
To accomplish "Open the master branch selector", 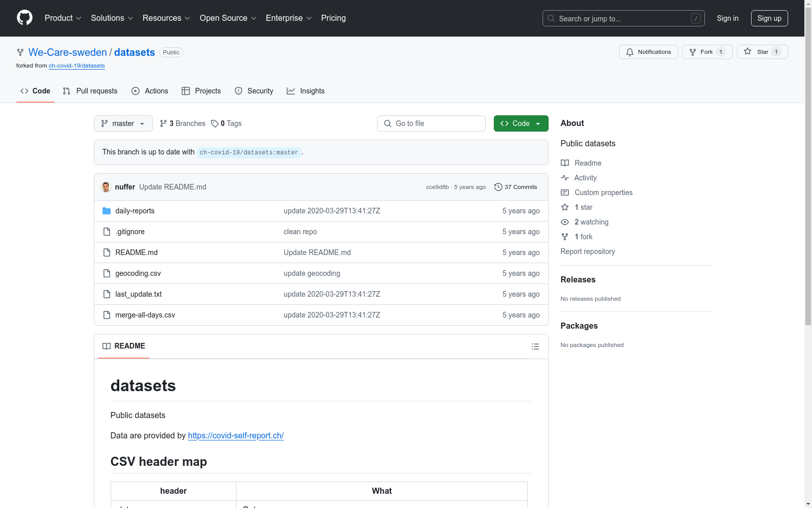I will [123, 123].
